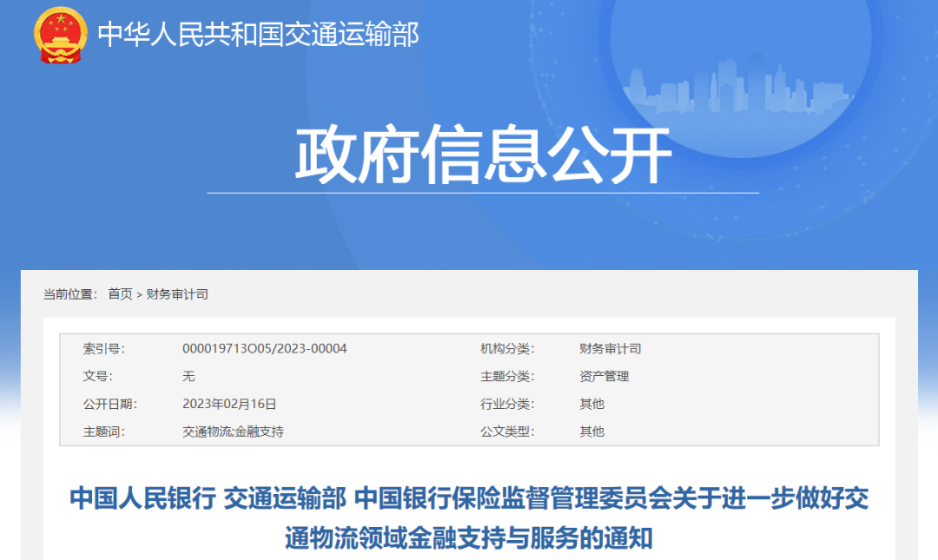Viewport: 938px width, 560px height.
Task: Click keywords 交通物流;金融支持
Action: pyautogui.click(x=233, y=432)
